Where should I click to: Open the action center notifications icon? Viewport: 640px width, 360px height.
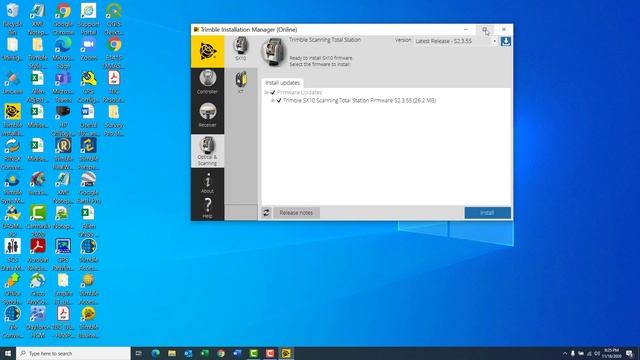(x=629, y=353)
